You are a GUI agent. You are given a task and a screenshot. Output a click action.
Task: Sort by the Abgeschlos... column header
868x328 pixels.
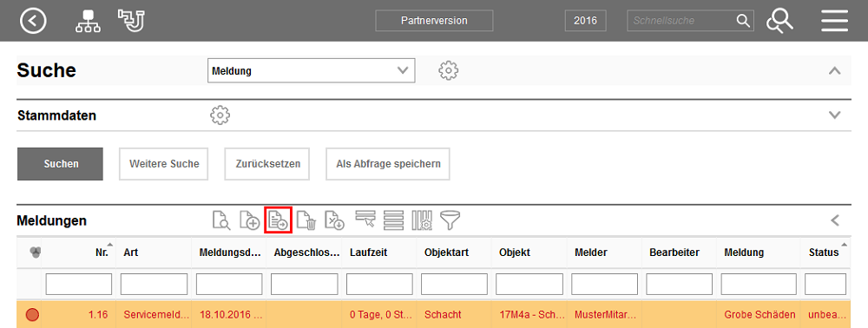[x=306, y=253]
